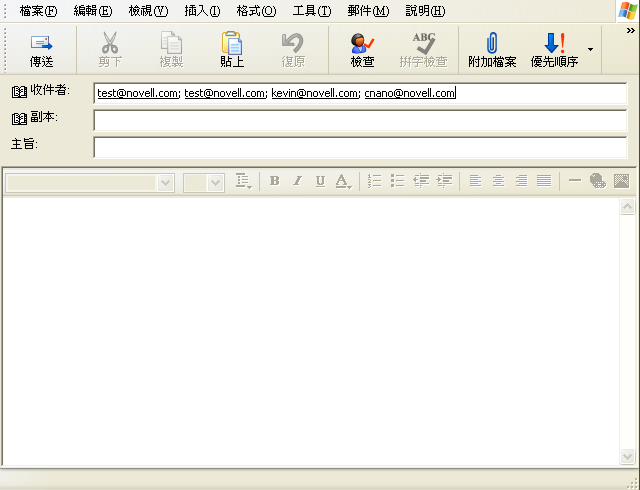The image size is (640, 490).
Task: Align text right
Action: coord(521,180)
